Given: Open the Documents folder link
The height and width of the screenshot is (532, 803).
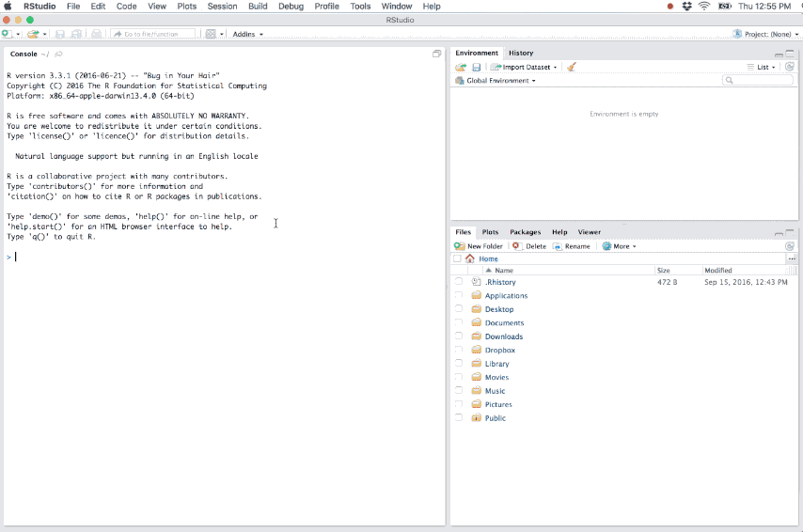Looking at the screenshot, I should [504, 322].
